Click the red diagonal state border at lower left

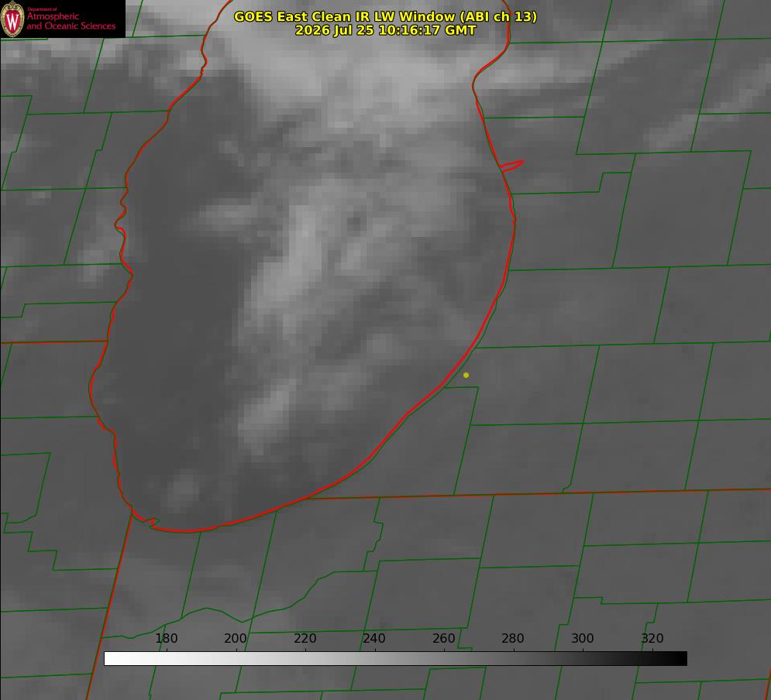pos(111,604)
